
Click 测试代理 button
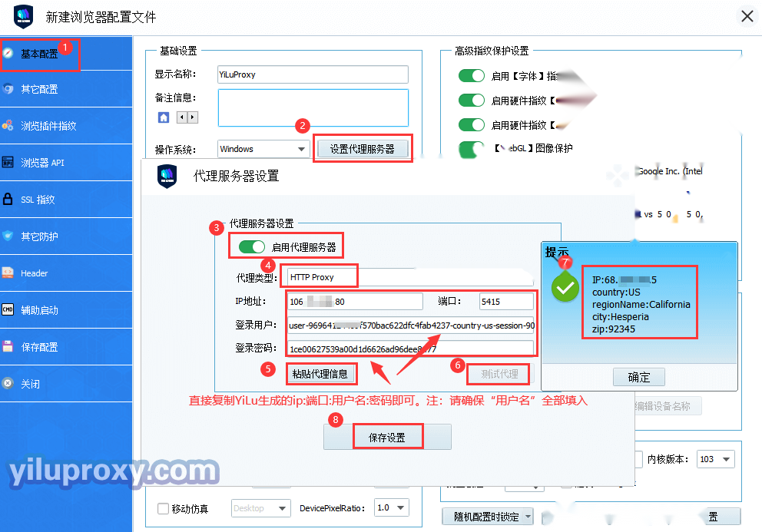point(499,374)
